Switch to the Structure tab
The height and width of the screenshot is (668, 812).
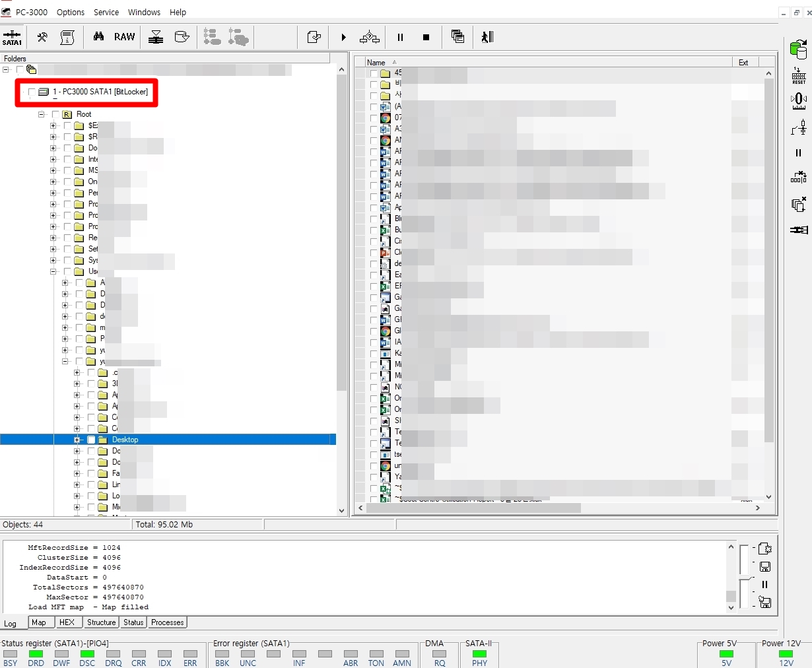101,622
